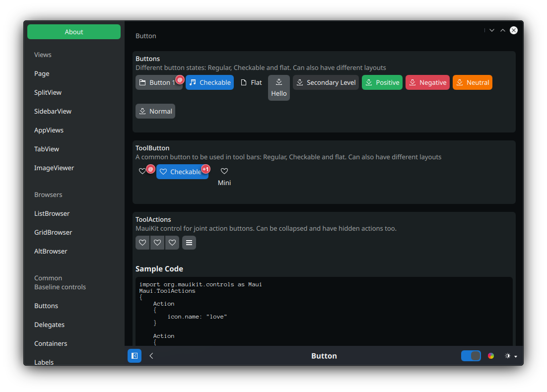Click the green Positive button
547x392 pixels.
382,83
